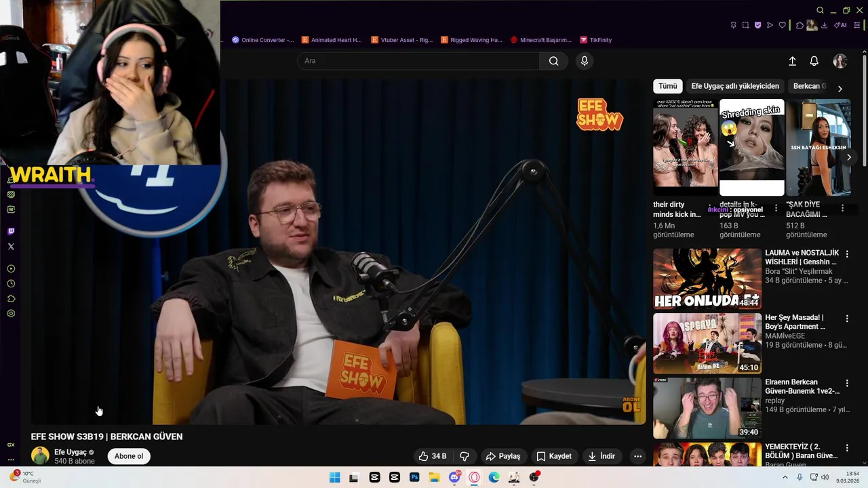Image resolution: width=868 pixels, height=488 pixels.
Task: Open the LAUMA ve NOSTALJİK WİSHLERİ video title
Action: coord(802,258)
